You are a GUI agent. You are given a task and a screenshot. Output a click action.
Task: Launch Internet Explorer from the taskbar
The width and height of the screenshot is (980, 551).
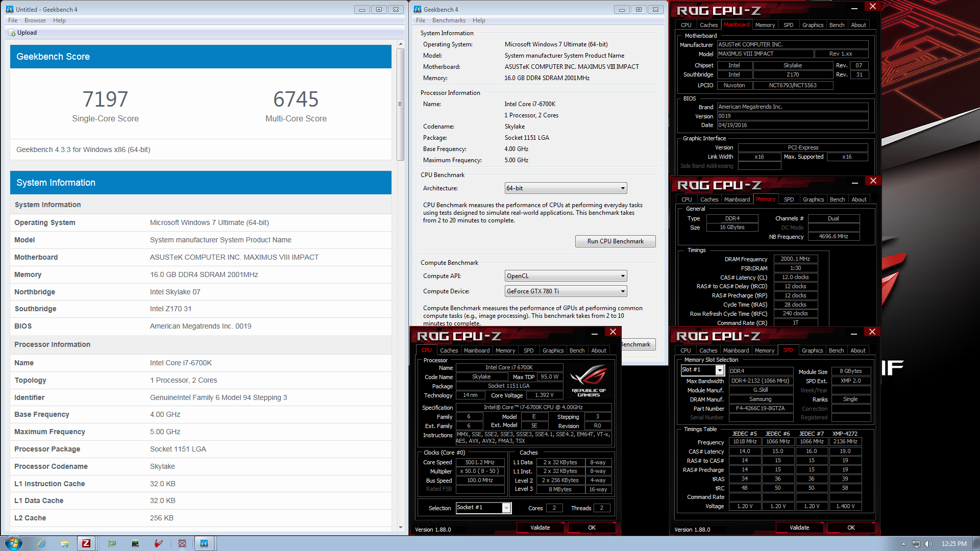point(41,543)
